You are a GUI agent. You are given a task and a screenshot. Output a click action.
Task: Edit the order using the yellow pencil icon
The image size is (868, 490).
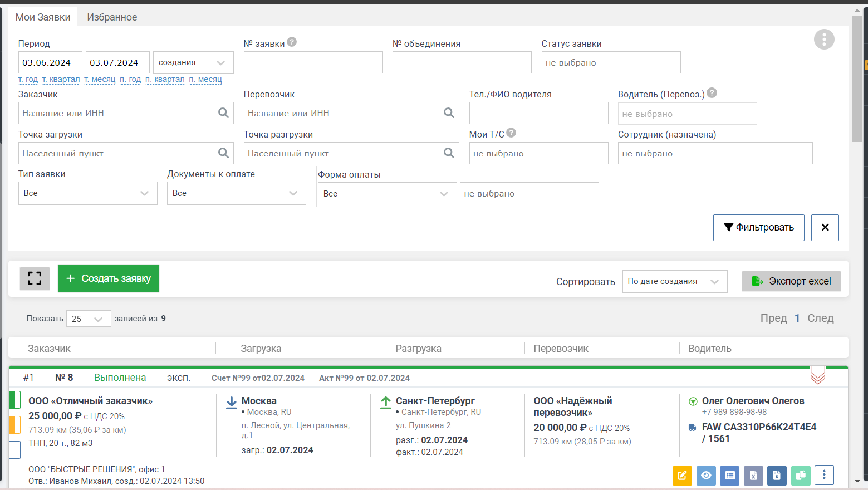pyautogui.click(x=683, y=476)
